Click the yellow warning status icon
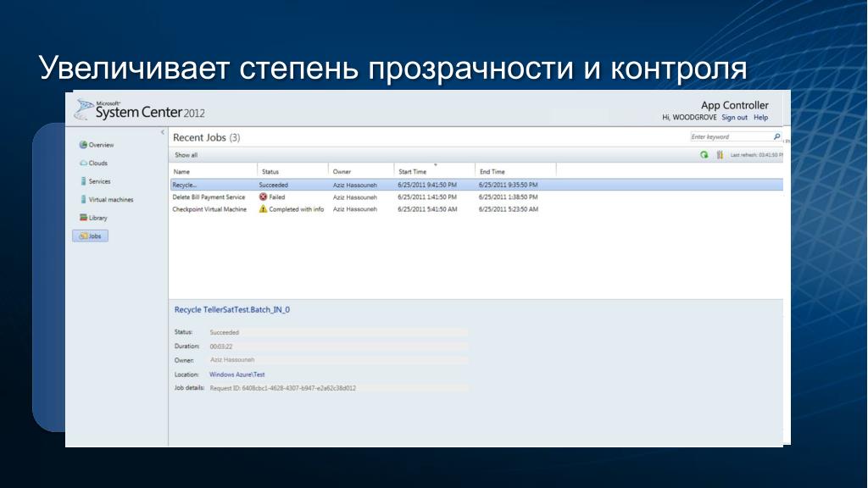868x488 pixels. tap(264, 209)
